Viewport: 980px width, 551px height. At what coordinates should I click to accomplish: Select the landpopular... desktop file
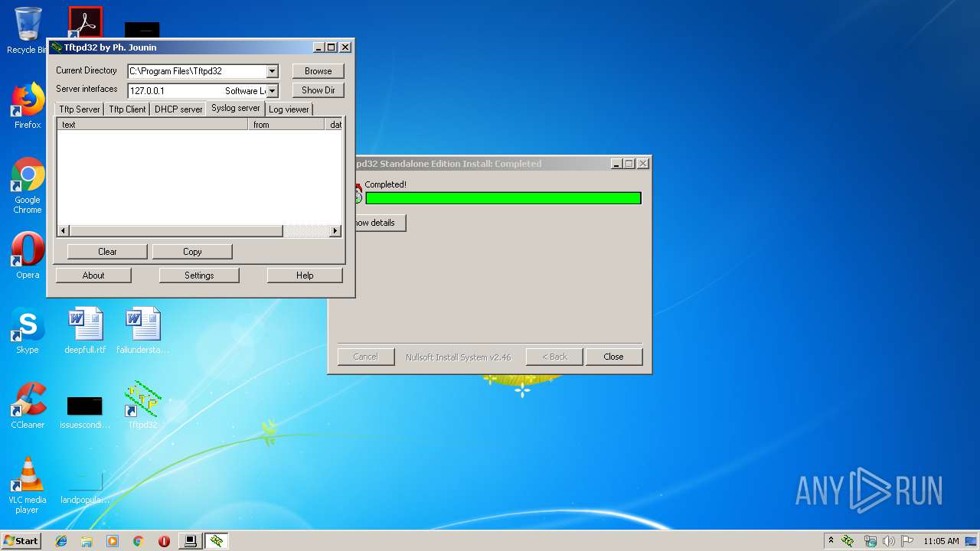(85, 487)
